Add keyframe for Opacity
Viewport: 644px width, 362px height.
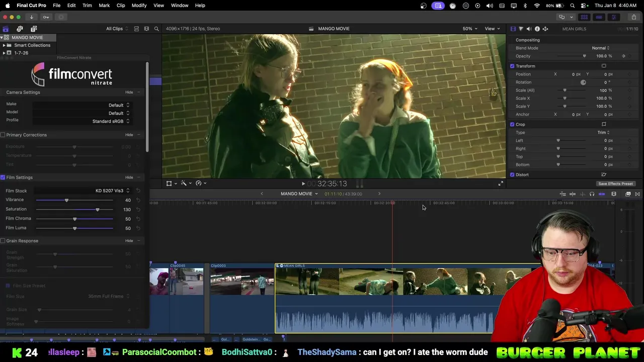pyautogui.click(x=624, y=56)
